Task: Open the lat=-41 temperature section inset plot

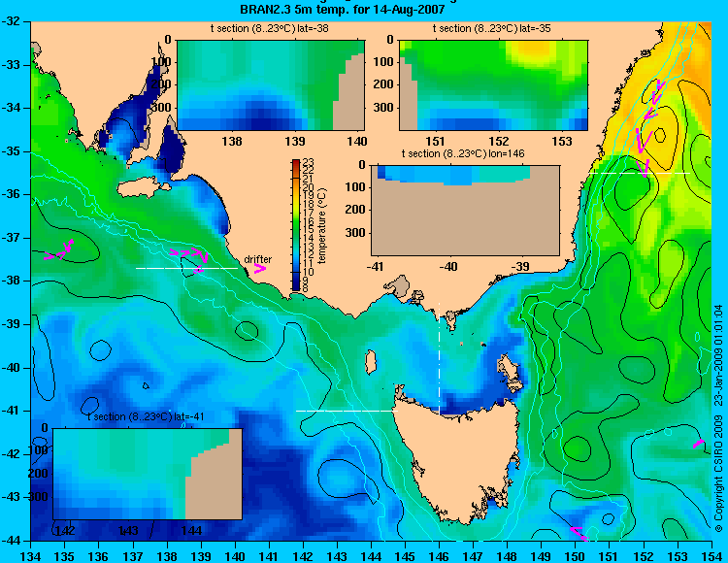Action: [x=148, y=474]
